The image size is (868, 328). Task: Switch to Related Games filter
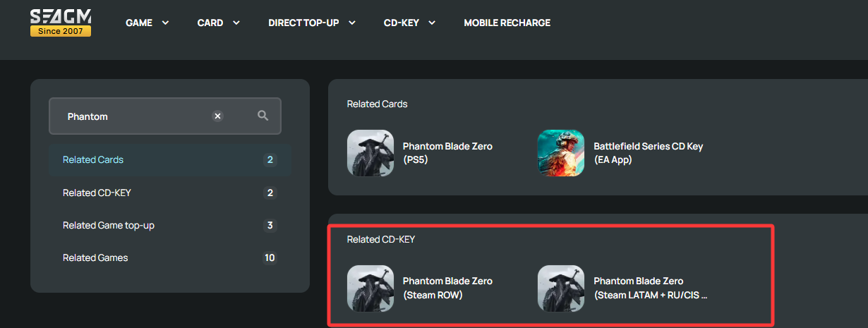[170, 257]
